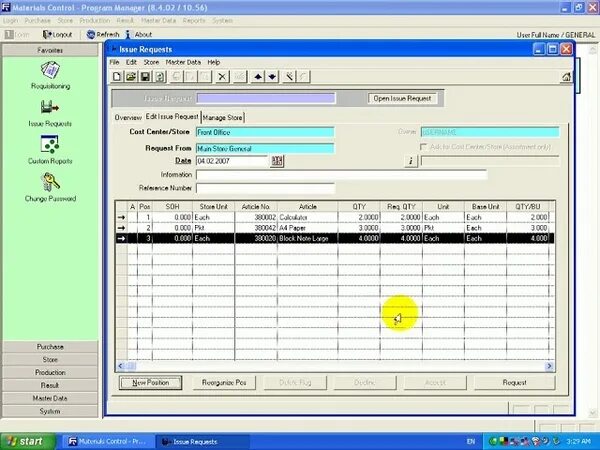The image size is (600, 450).
Task: Open the calendar picker beside Date
Action: coord(277,161)
